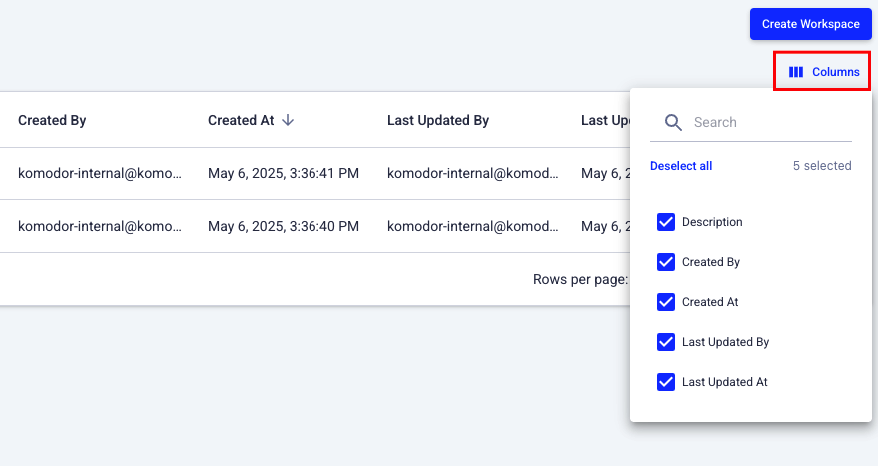Click Created By email in 3:36:41 row
This screenshot has width=878, height=466.
point(100,174)
